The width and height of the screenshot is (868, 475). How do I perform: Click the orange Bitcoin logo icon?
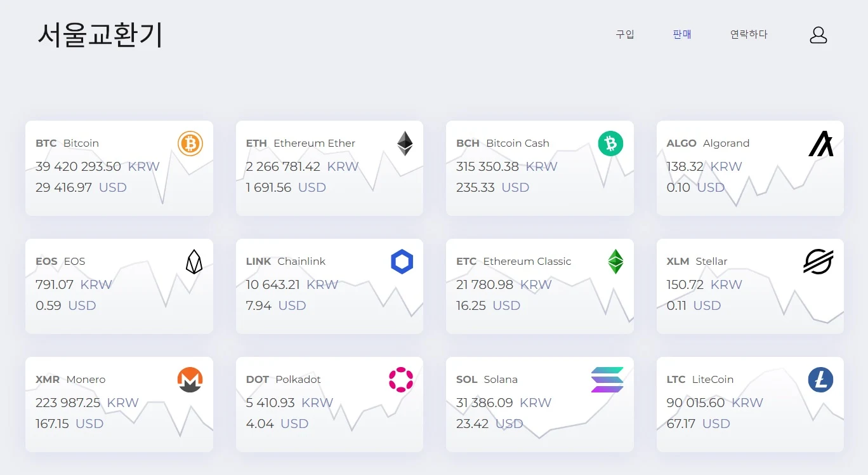click(190, 144)
